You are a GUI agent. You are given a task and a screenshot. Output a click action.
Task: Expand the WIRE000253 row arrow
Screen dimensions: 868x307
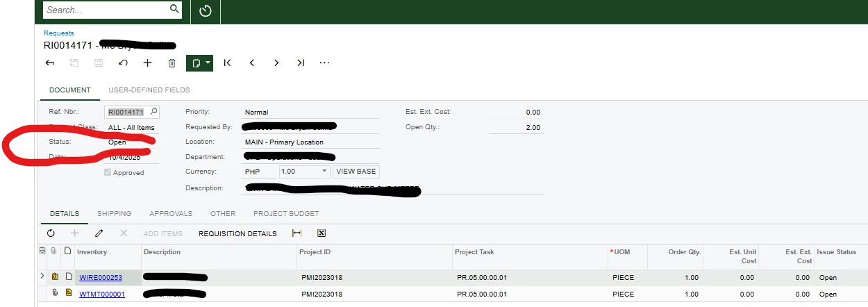tap(42, 276)
